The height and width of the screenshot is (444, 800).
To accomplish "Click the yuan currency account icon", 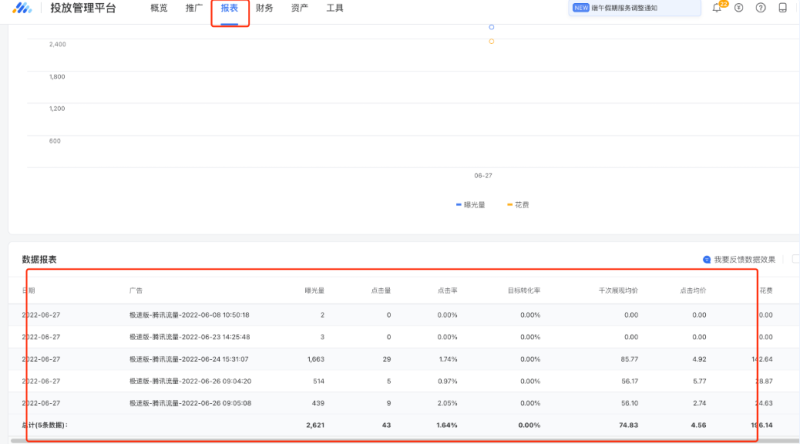I will 739,8.
